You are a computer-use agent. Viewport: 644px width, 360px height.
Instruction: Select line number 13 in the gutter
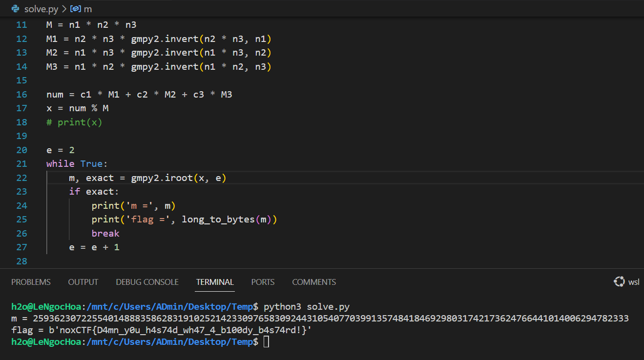tap(21, 52)
